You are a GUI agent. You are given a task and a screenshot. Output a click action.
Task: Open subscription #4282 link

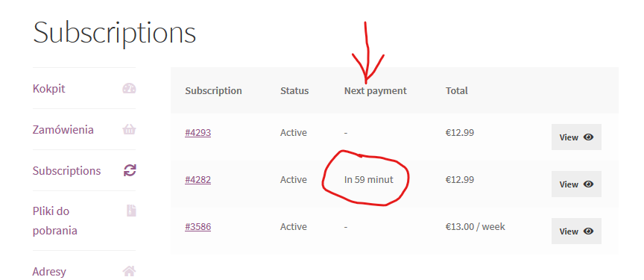198,180
